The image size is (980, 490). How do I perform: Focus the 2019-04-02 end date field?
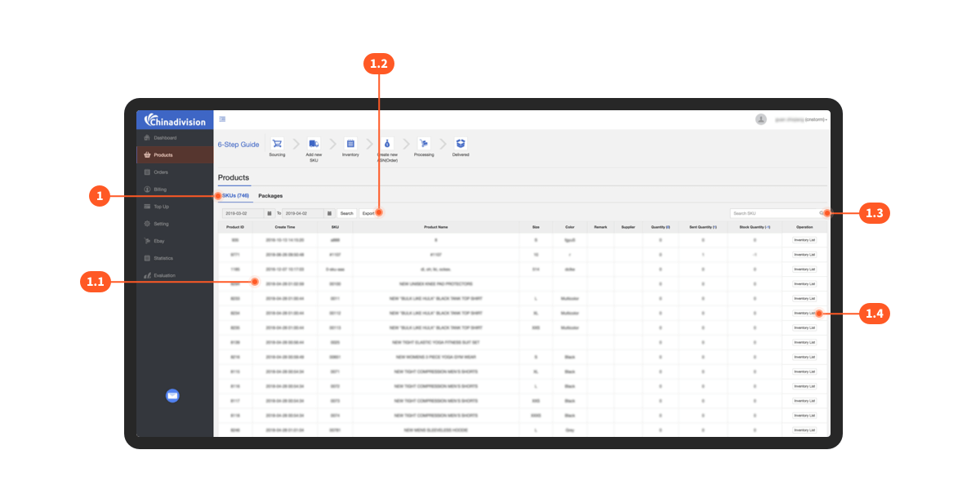coord(303,213)
